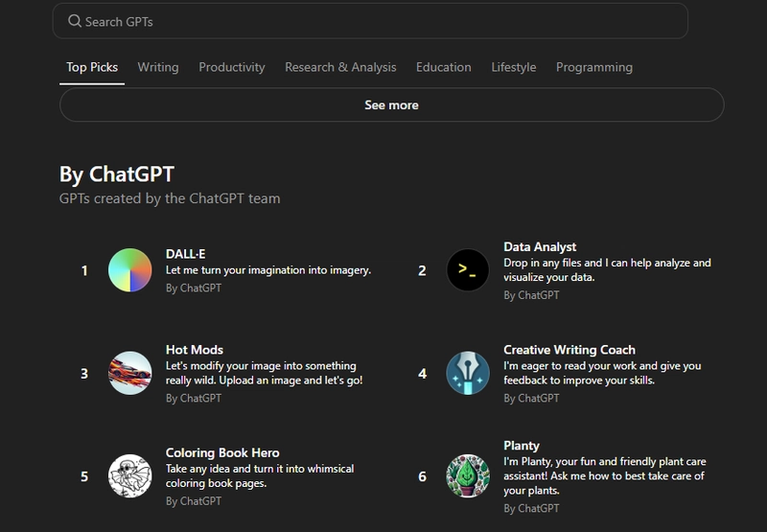Open the Coloring Book Hero sketch icon

129,476
